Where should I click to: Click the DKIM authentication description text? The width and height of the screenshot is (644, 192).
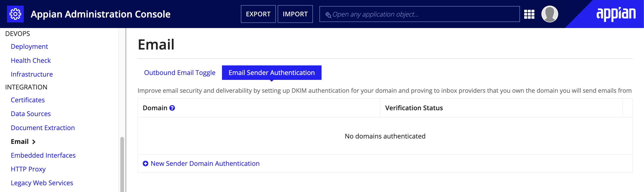coord(384,91)
